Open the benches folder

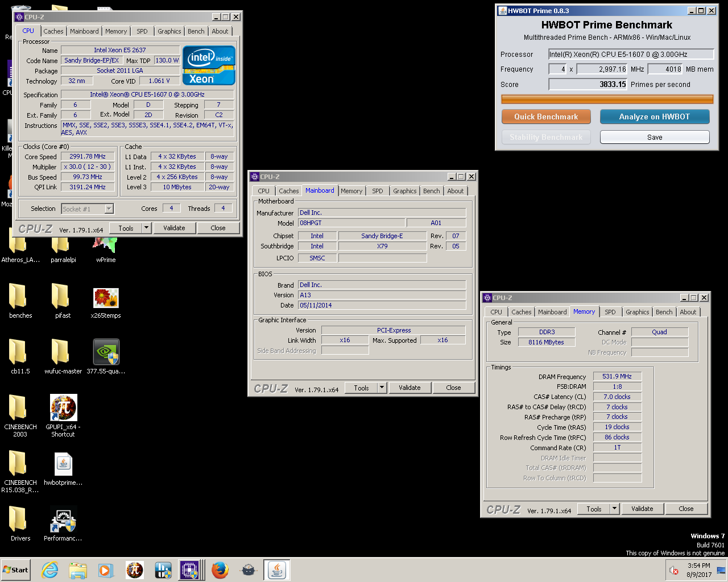click(x=20, y=301)
